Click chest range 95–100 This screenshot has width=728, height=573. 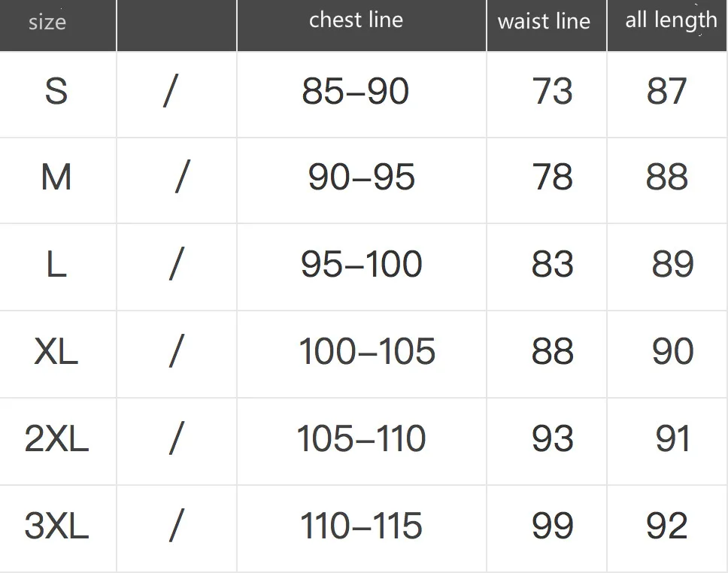tap(361, 265)
